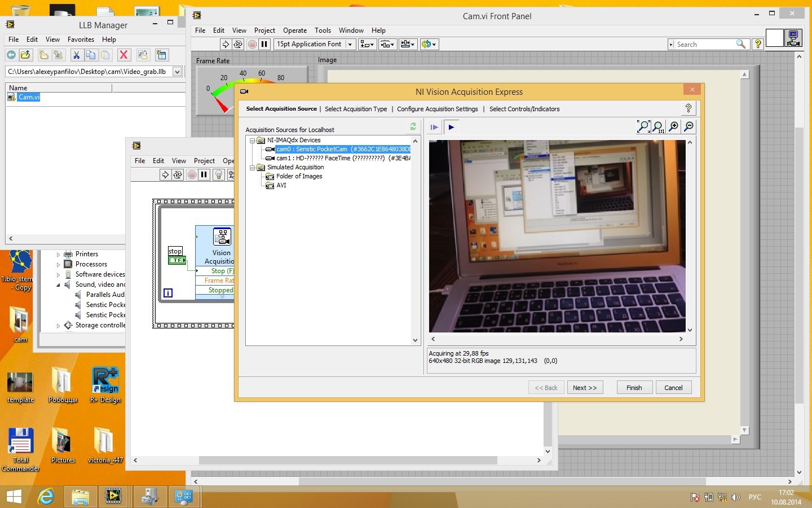
Task: Switch to the Select Controls/Indicators tab
Action: coord(524,109)
